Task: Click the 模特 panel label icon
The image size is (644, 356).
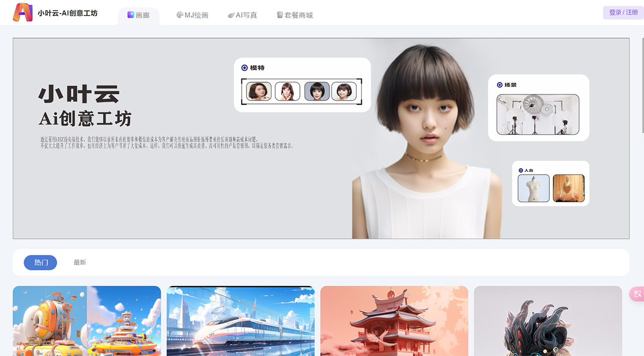Action: pos(244,67)
